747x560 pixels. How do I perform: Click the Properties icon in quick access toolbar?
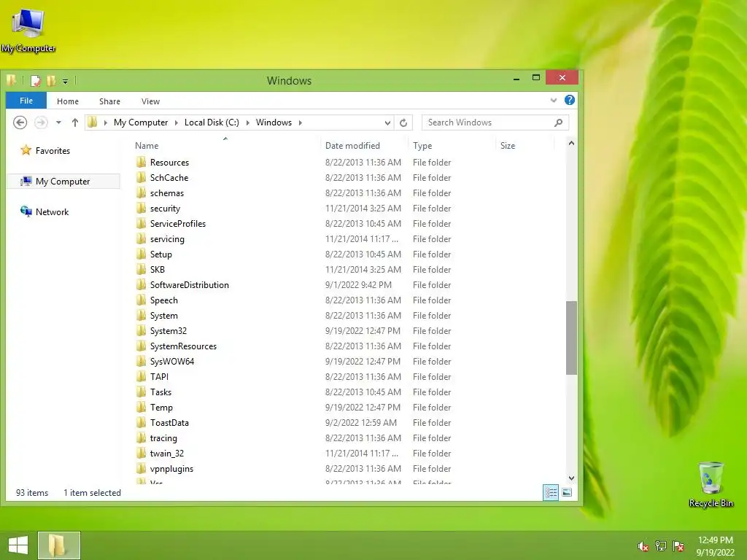(36, 80)
